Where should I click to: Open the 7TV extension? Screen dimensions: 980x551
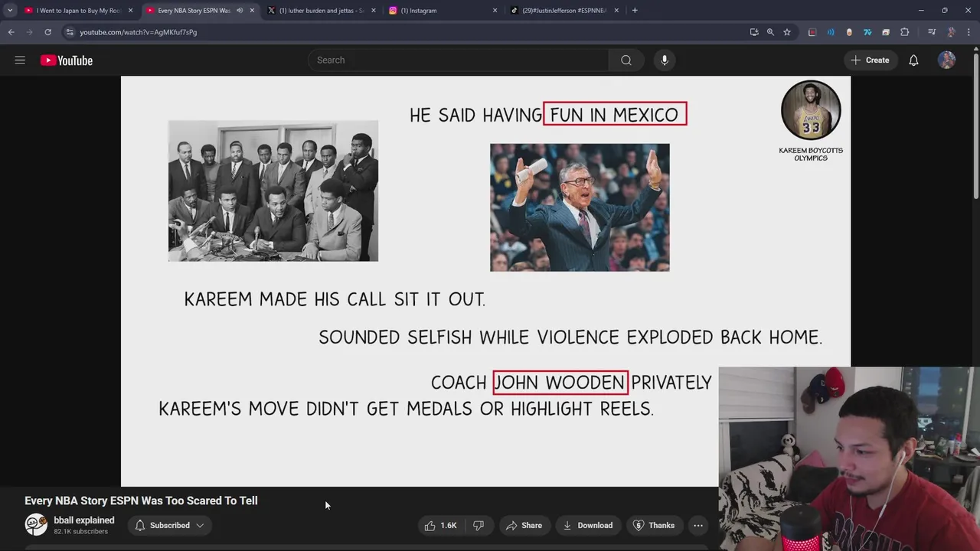(x=867, y=32)
